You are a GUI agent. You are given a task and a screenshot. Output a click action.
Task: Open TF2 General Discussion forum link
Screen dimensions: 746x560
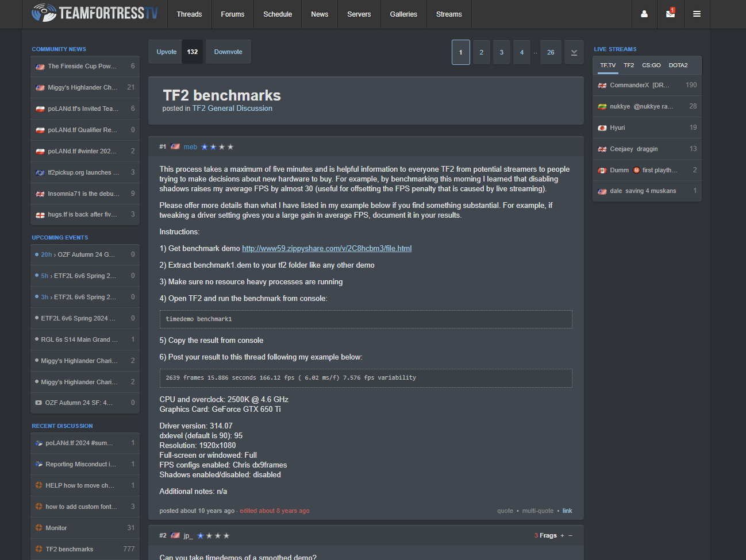(x=232, y=109)
